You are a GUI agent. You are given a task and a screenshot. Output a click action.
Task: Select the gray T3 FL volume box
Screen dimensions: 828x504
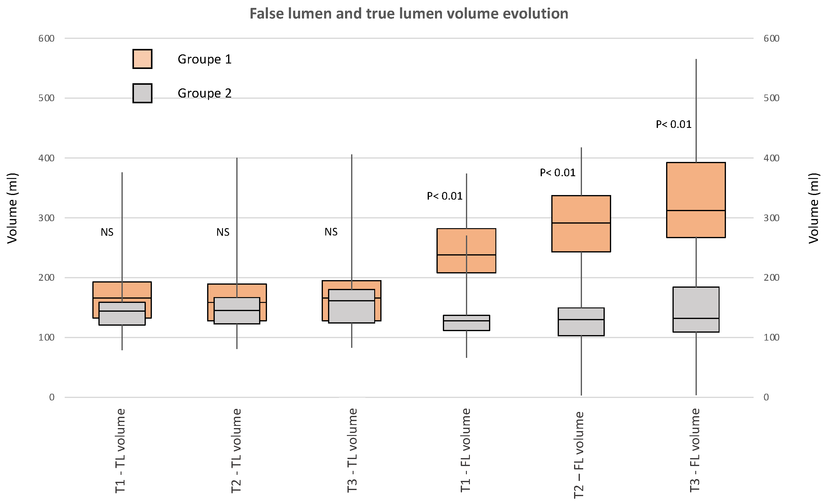[x=696, y=302]
